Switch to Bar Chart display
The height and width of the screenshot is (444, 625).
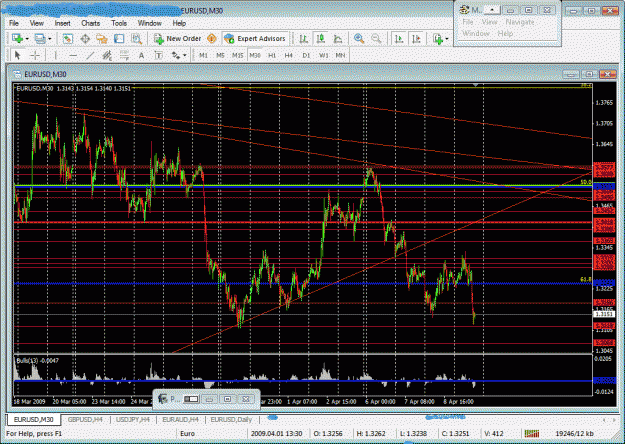pyautogui.click(x=304, y=39)
